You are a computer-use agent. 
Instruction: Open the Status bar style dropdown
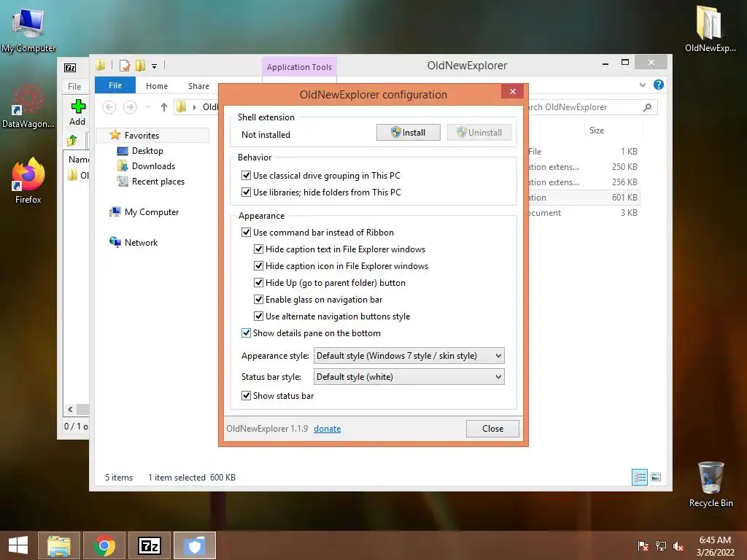409,377
